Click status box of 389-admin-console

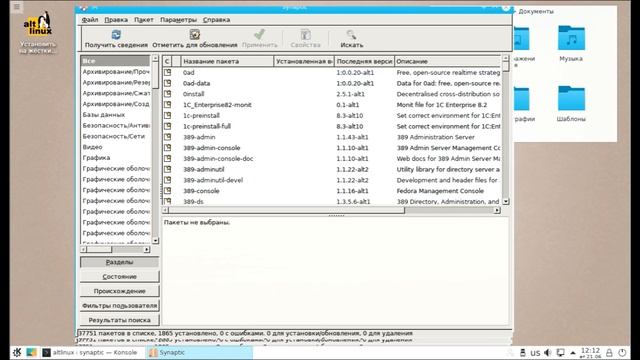coord(168,148)
